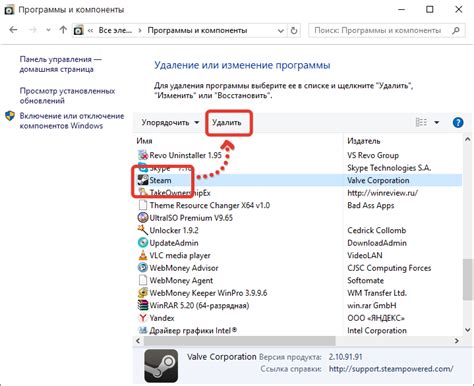Select Theme Resource Changer X64 v1.0 entry
474x386 pixels.
click(x=210, y=205)
